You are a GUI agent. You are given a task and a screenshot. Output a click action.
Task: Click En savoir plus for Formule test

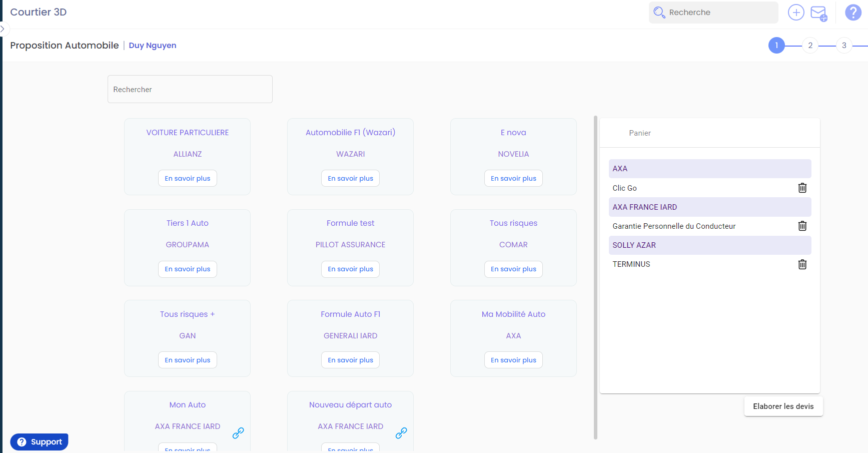351,269
